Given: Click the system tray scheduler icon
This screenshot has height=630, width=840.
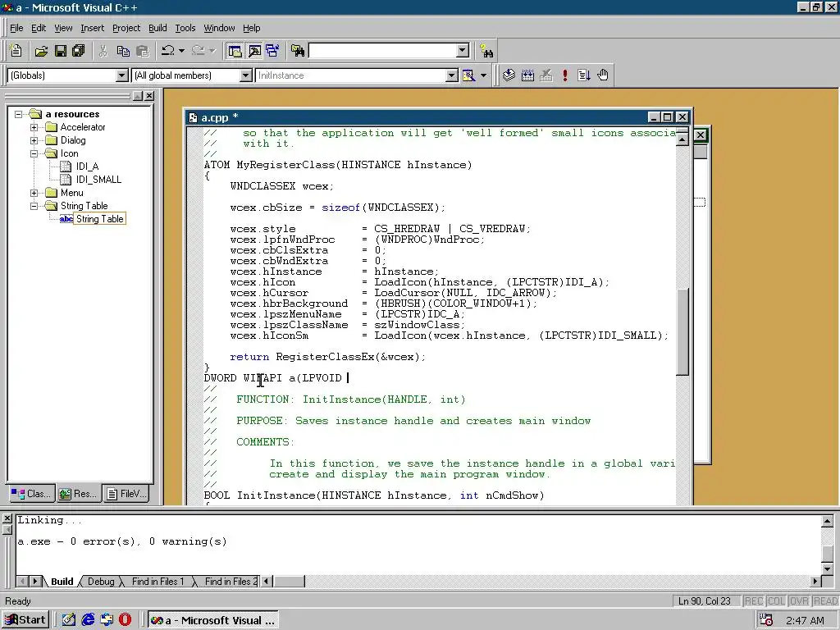Looking at the screenshot, I should tap(767, 620).
